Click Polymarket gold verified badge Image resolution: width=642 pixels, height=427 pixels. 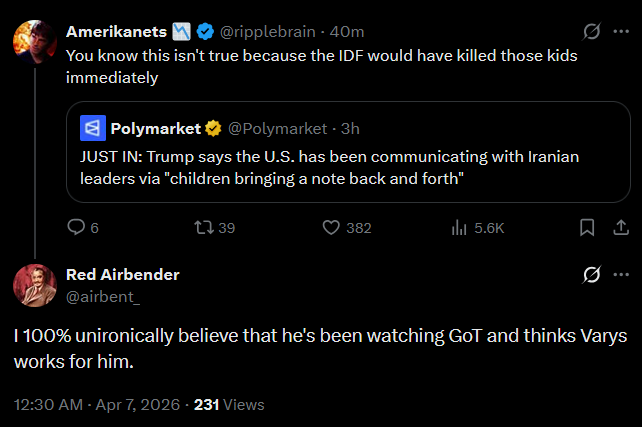(214, 128)
